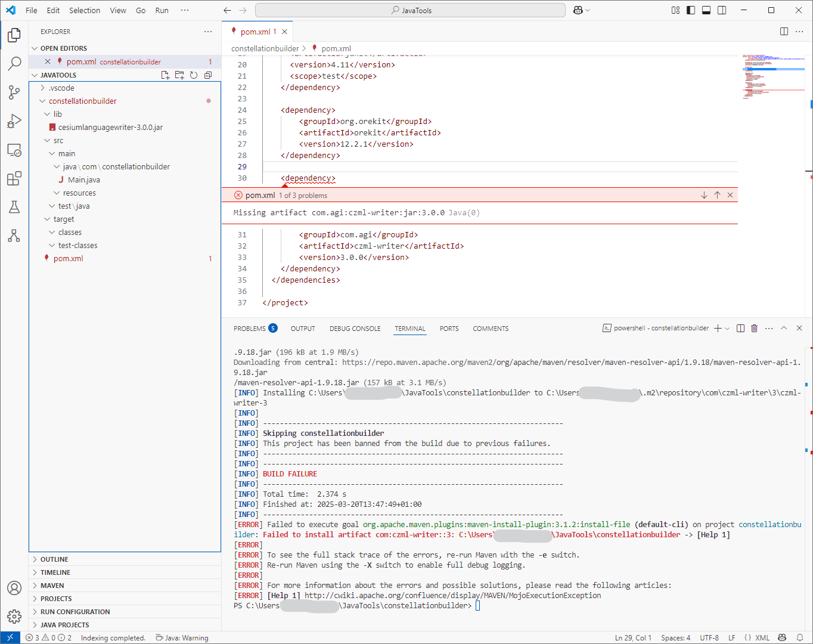The image size is (813, 644).
Task: Open the Explorer view in the activity bar
Action: pyautogui.click(x=14, y=35)
